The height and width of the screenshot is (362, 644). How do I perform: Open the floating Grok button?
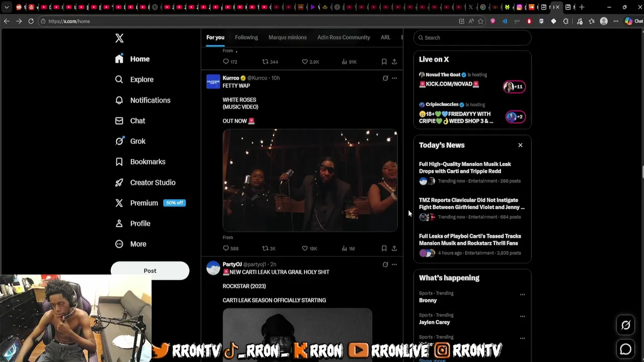click(625, 325)
